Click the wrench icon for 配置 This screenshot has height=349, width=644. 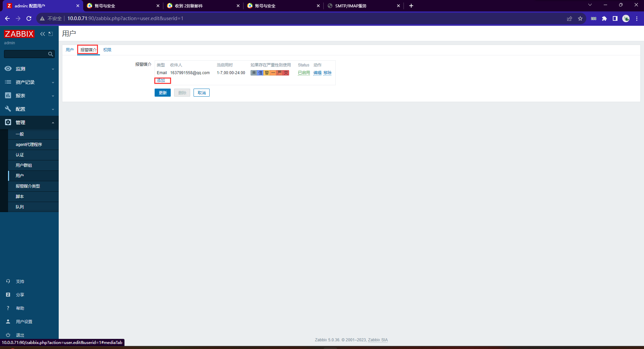pyautogui.click(x=8, y=109)
